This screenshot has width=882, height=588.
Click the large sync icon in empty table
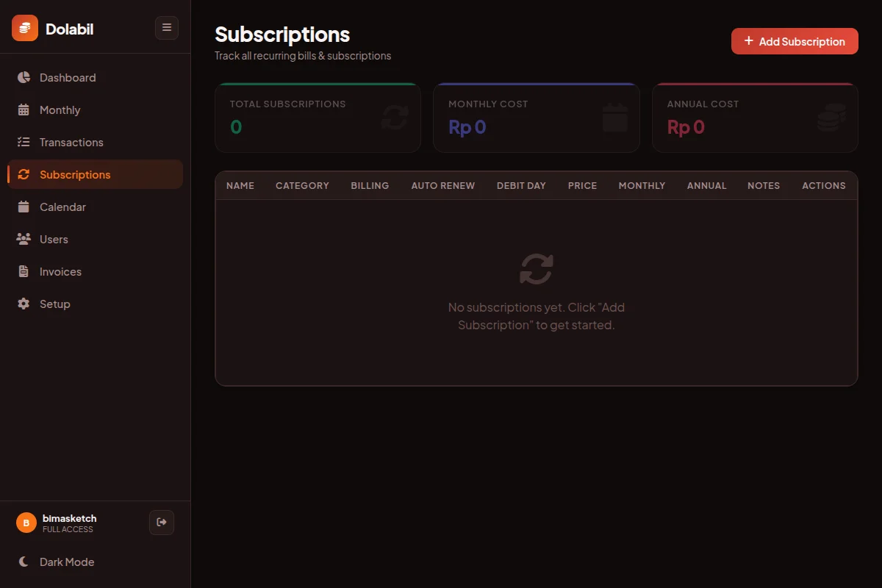[537, 269]
